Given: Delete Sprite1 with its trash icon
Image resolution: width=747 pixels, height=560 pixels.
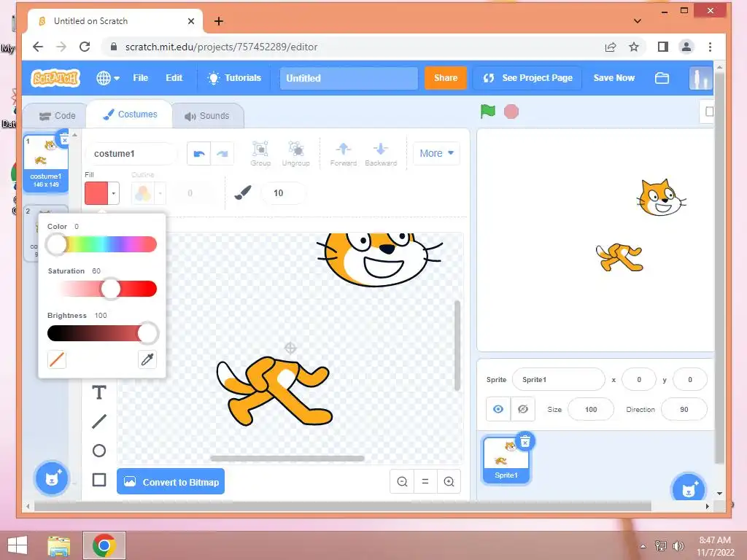Looking at the screenshot, I should click(525, 442).
